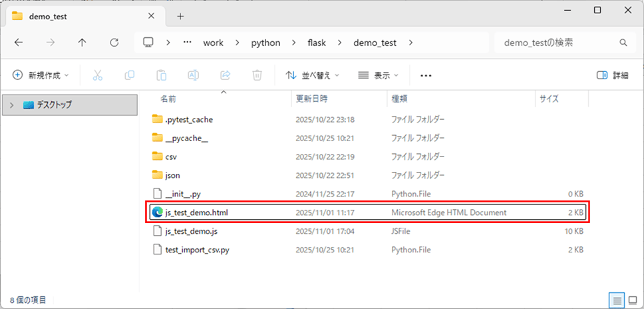
Task: Sort by the 種類 column header
Action: [x=400, y=99]
